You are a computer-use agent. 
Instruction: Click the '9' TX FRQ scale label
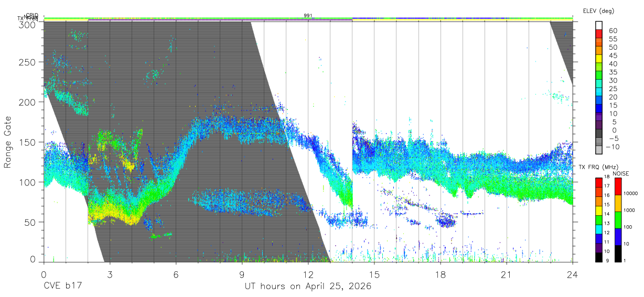pos(608,261)
